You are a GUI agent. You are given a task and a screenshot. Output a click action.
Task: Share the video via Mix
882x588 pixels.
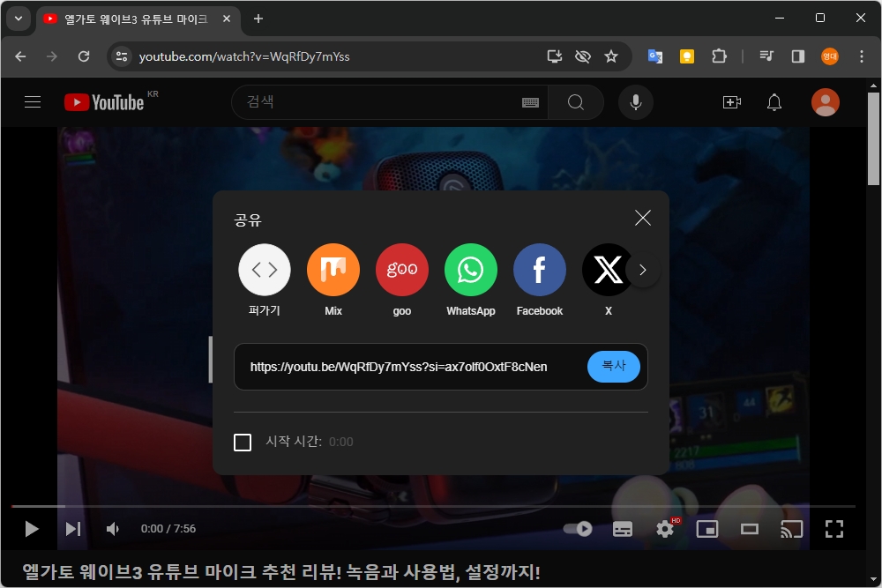point(333,270)
